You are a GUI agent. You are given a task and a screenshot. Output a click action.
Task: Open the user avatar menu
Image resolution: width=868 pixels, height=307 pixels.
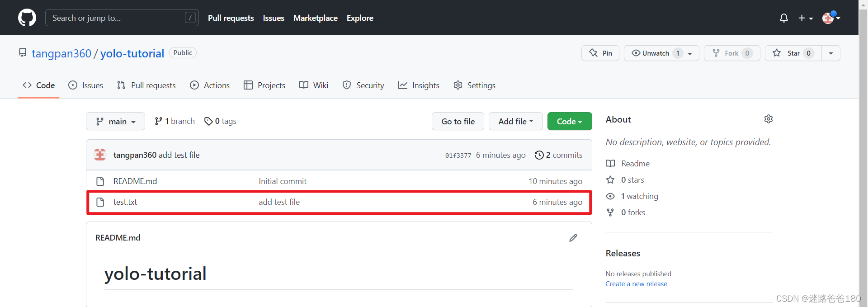point(831,18)
